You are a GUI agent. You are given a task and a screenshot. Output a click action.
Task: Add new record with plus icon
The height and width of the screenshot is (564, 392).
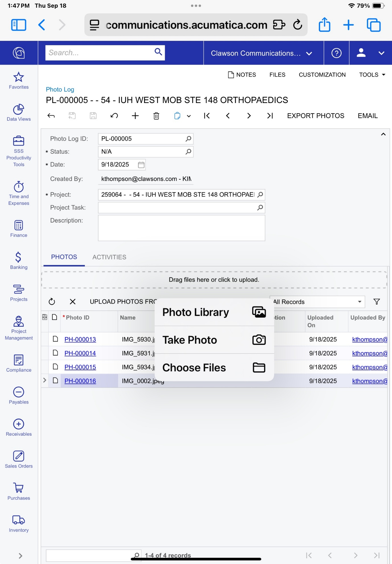(135, 116)
